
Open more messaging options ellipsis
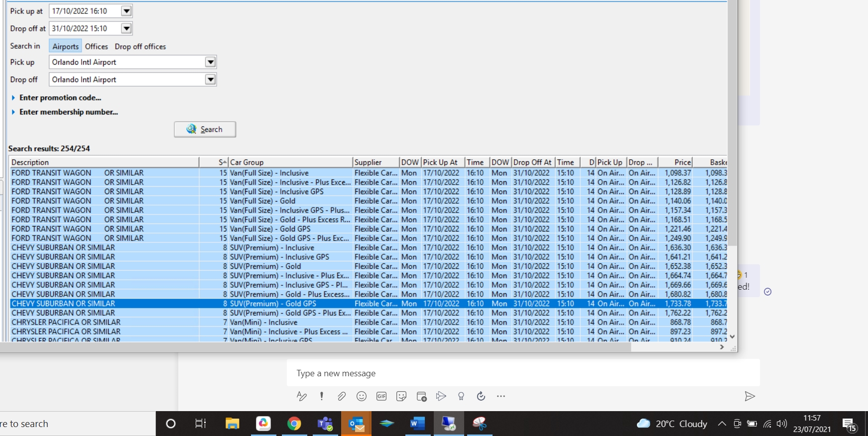click(501, 396)
